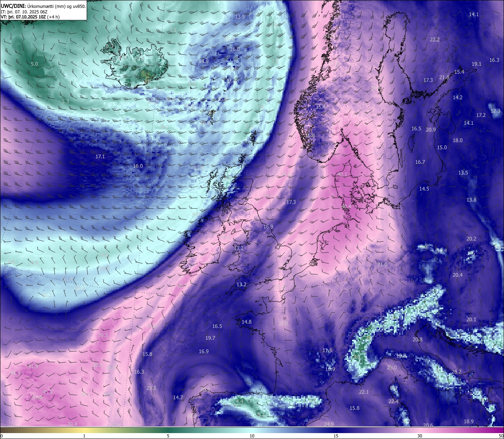
Task: Select the 40.4 value label
Action: pos(346,206)
